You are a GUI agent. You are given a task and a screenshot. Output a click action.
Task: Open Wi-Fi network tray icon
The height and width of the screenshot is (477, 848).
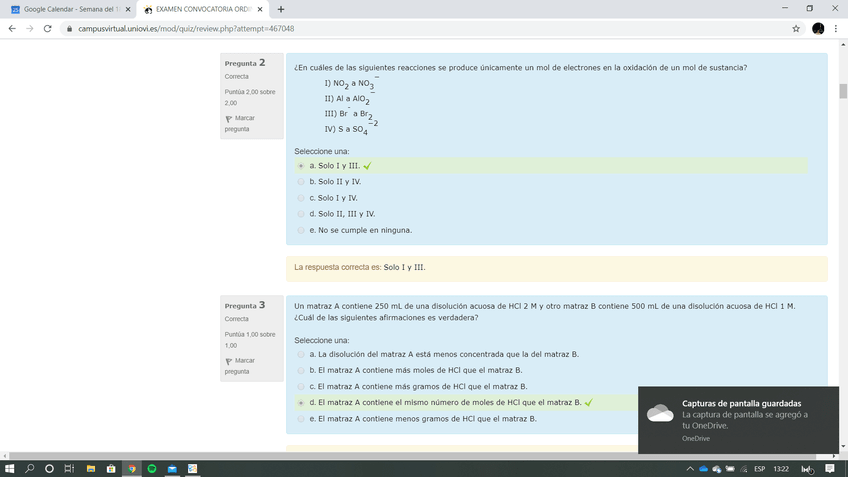[x=744, y=469]
